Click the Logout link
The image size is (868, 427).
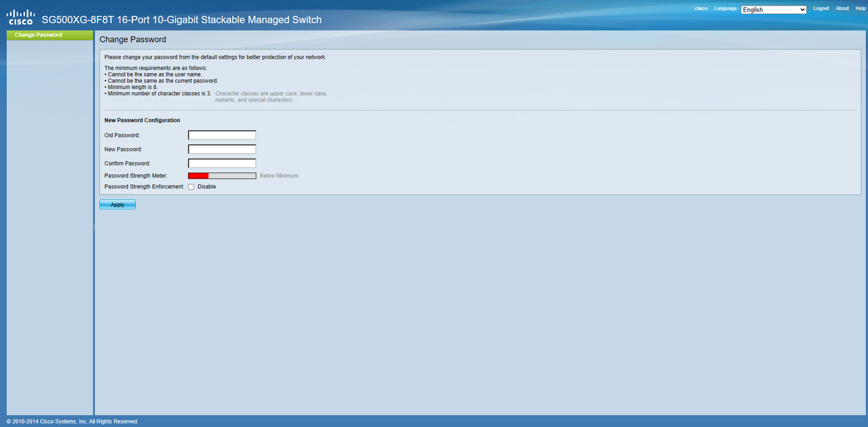[821, 9]
